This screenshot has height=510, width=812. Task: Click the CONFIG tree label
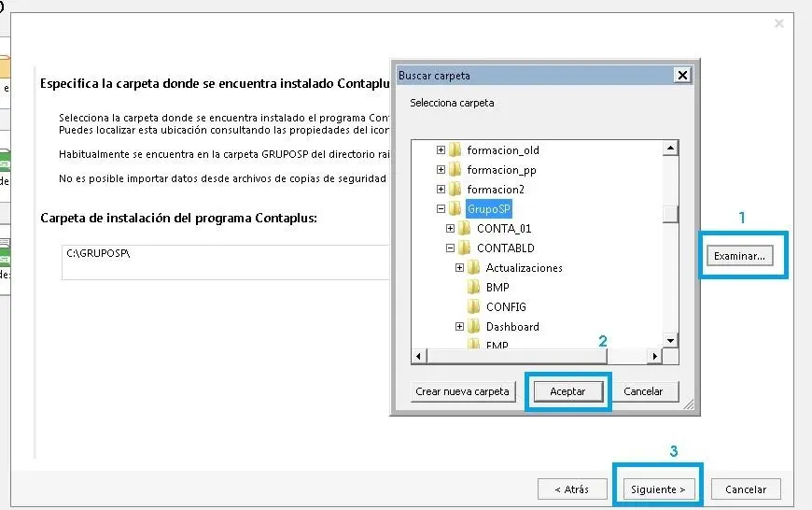tap(506, 306)
